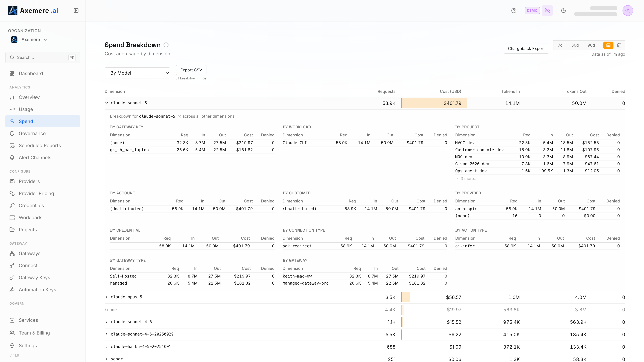
Task: Click the Automation Keys icon
Action: pyautogui.click(x=12, y=290)
